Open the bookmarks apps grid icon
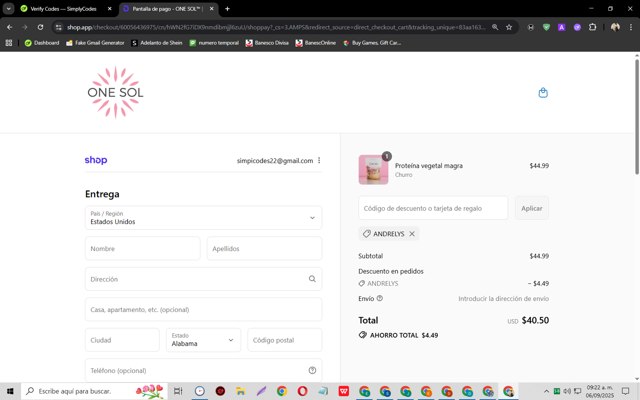 9,43
